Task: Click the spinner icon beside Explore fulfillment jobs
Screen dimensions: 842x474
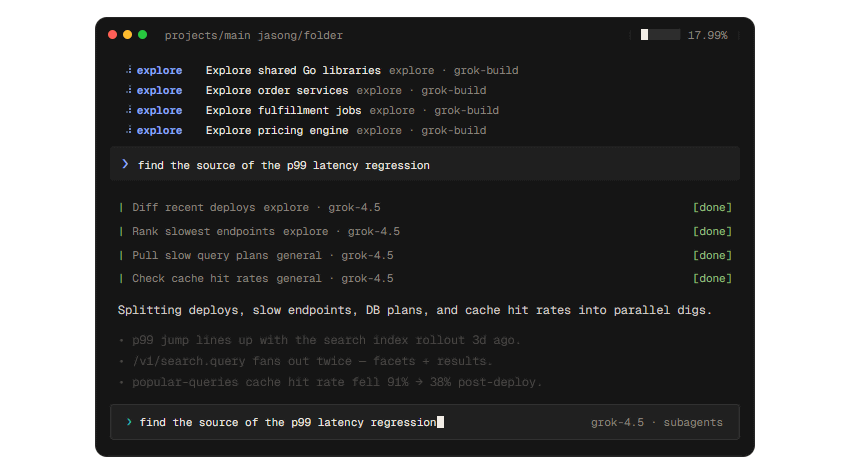Action: (129, 110)
